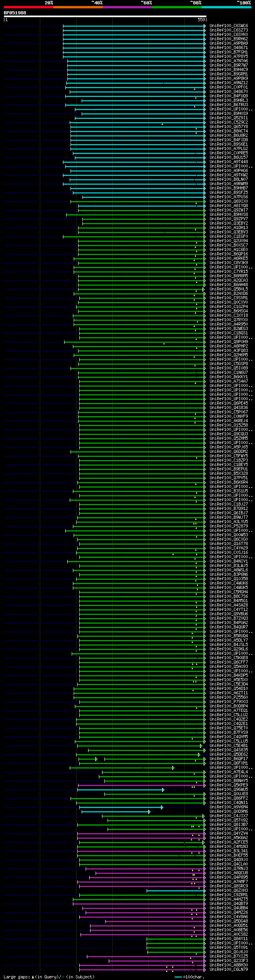Select label UniRef100_B8LN07

229,180
